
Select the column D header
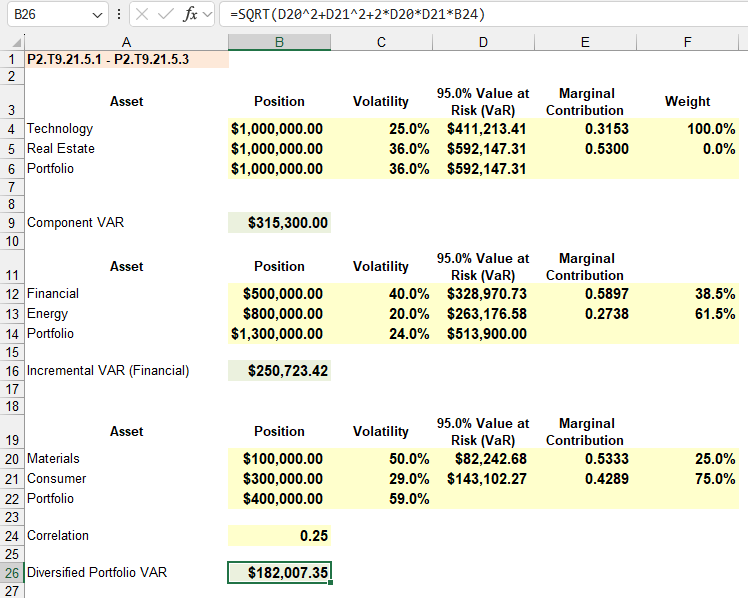coord(483,42)
